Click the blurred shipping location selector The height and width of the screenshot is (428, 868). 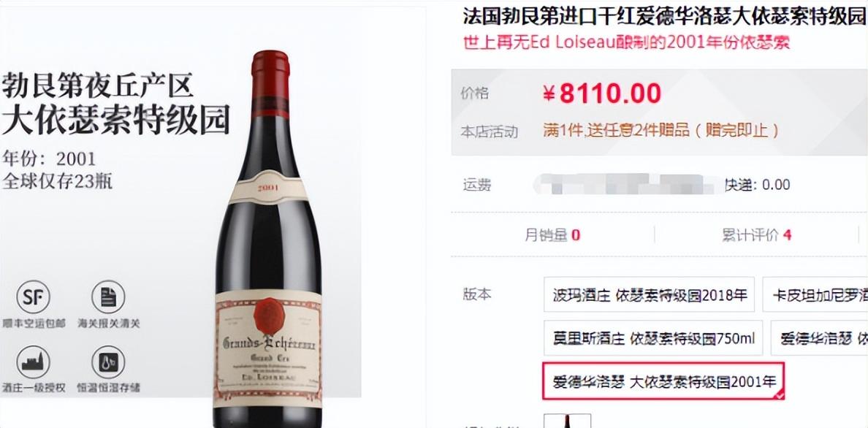tap(625, 184)
